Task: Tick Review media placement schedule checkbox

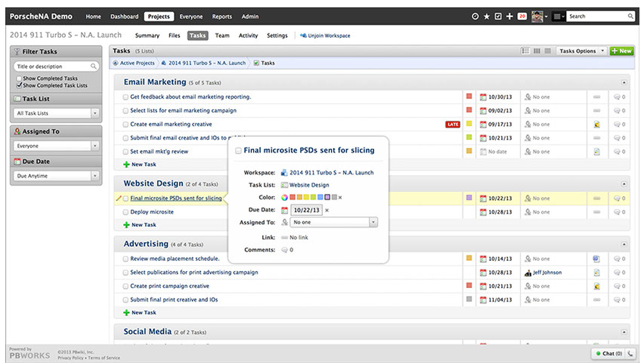Action: click(126, 259)
